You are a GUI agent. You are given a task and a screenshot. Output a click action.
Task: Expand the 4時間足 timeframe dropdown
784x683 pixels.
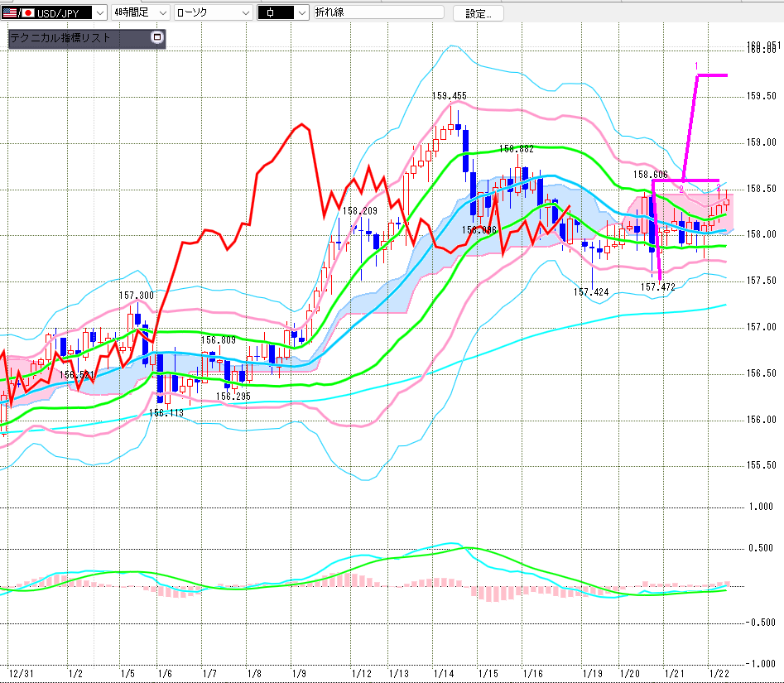click(x=162, y=12)
